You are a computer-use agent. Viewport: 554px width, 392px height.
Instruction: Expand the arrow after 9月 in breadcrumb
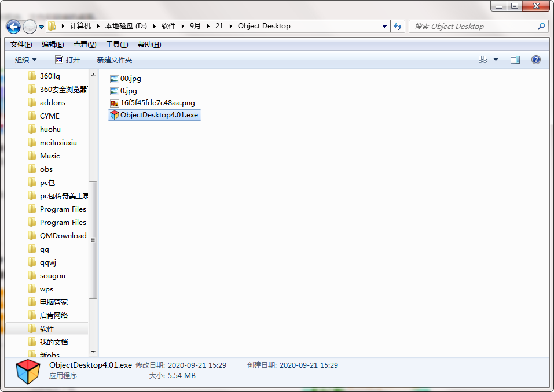point(208,26)
